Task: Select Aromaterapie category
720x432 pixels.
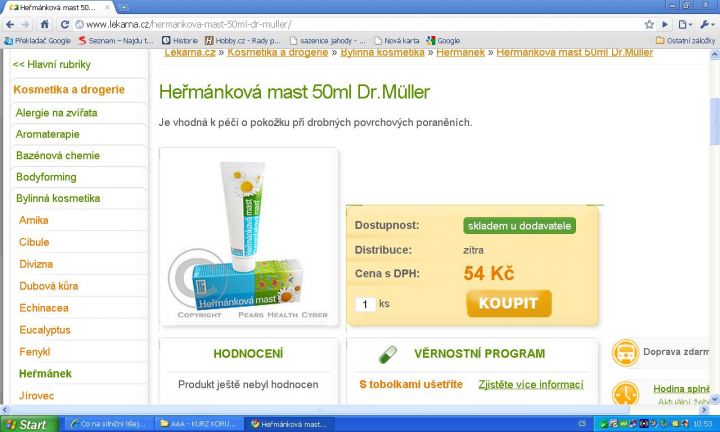Action: tap(48, 134)
